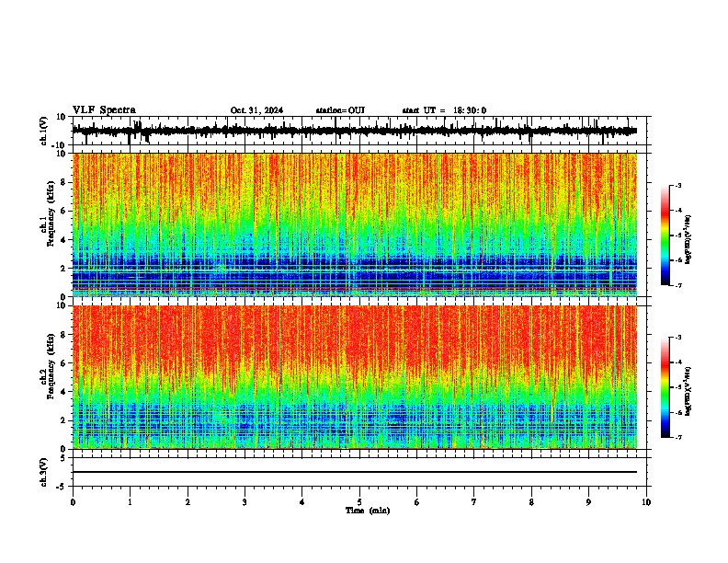
Task: Click time axis tick label "4"
Action: (302, 502)
